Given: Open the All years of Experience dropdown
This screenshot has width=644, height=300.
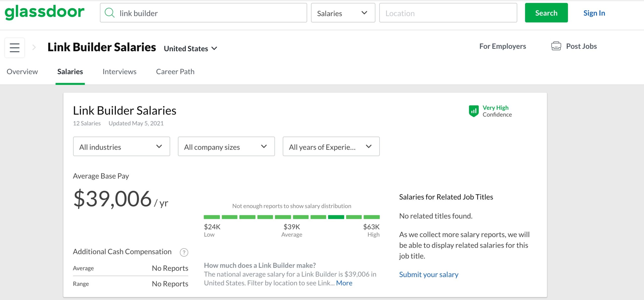Looking at the screenshot, I should (331, 146).
